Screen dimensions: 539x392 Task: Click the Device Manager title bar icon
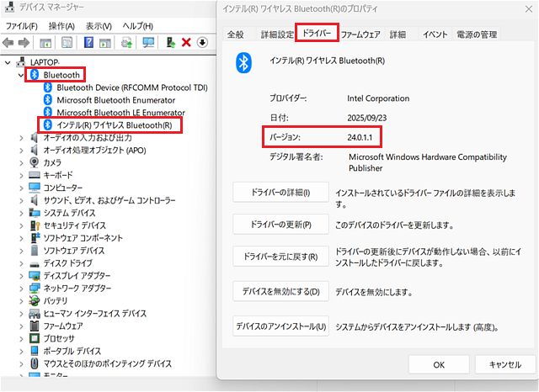[x=9, y=7]
